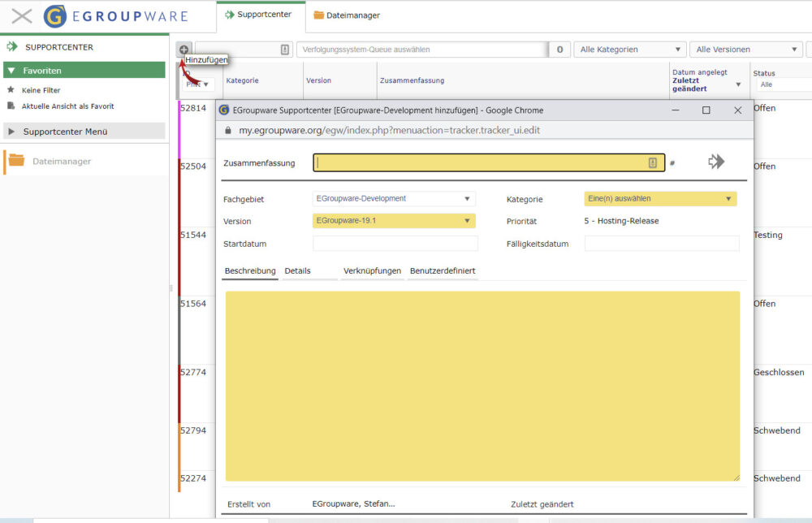The image size is (812, 523).
Task: Click the EGroupware logo
Action: [x=56, y=16]
